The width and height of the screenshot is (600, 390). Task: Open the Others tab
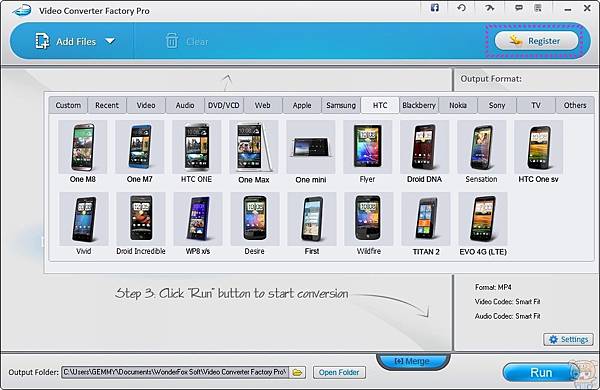[x=575, y=105]
